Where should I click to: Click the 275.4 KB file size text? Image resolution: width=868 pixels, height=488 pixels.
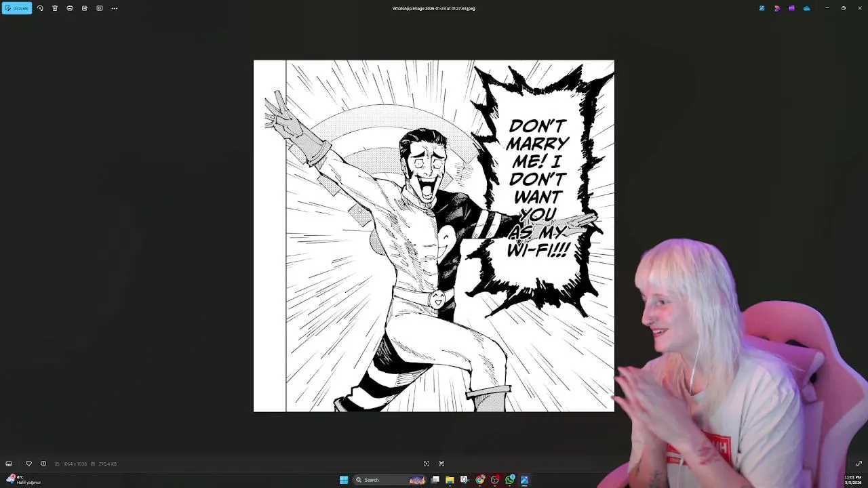107,464
